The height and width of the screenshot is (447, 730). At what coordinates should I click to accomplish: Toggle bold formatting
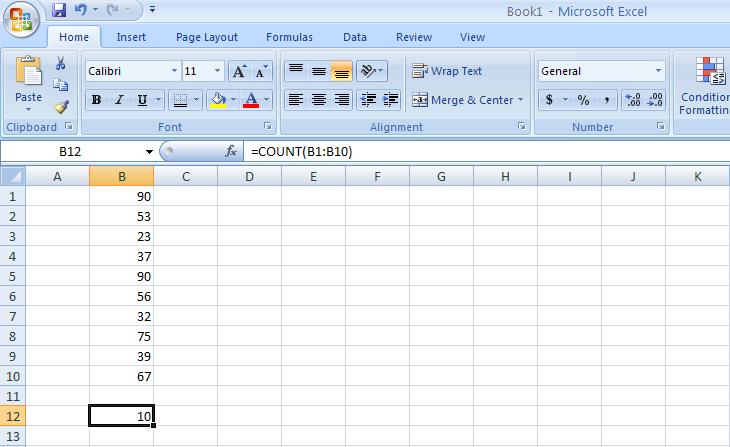(96, 100)
